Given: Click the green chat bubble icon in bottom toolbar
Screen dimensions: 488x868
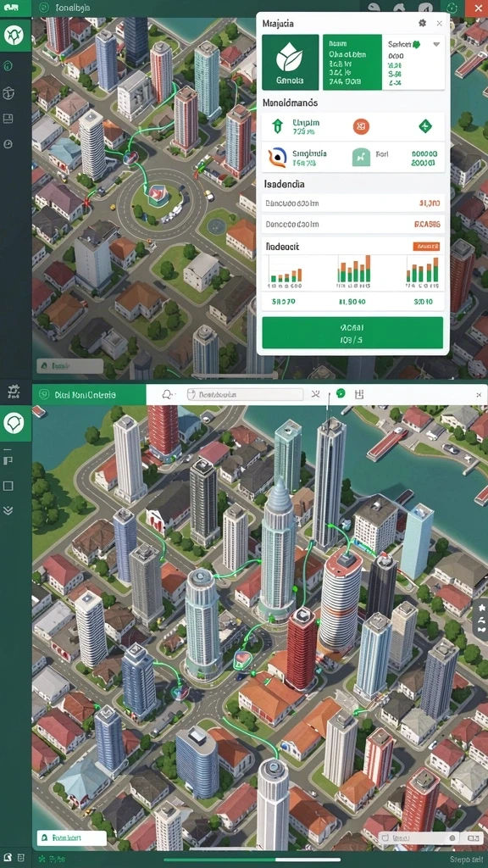Looking at the screenshot, I should 341,393.
